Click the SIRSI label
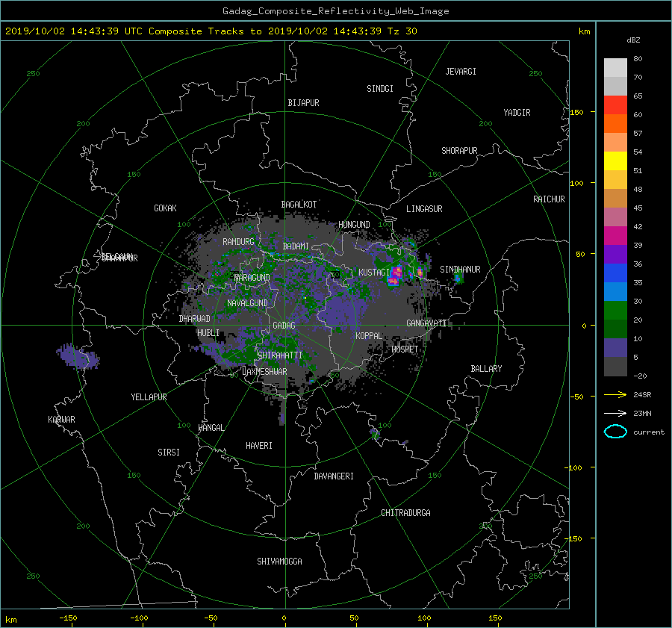Image resolution: width=672 pixels, height=628 pixels. pos(169,453)
